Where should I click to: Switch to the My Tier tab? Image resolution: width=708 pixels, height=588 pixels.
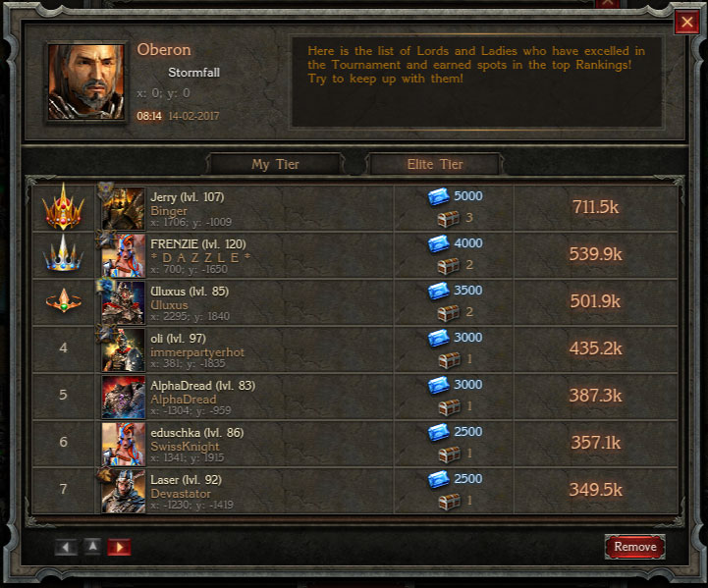275,164
